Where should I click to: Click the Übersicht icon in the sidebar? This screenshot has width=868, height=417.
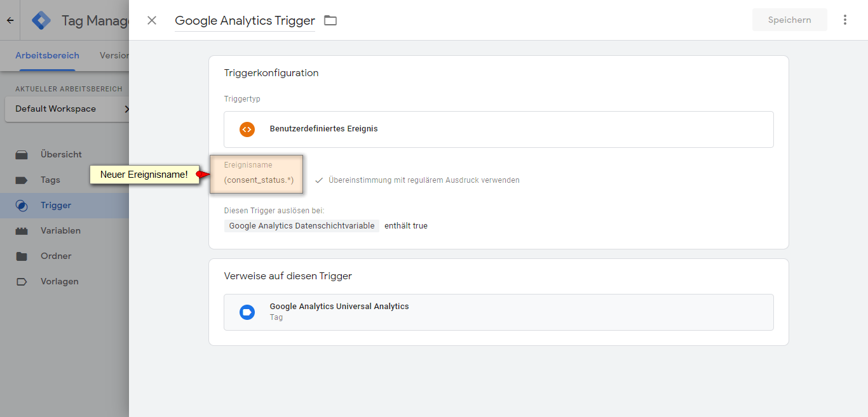22,155
